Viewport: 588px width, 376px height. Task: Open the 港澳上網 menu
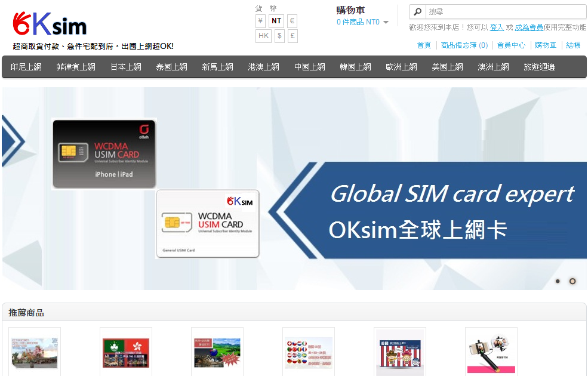(x=264, y=67)
